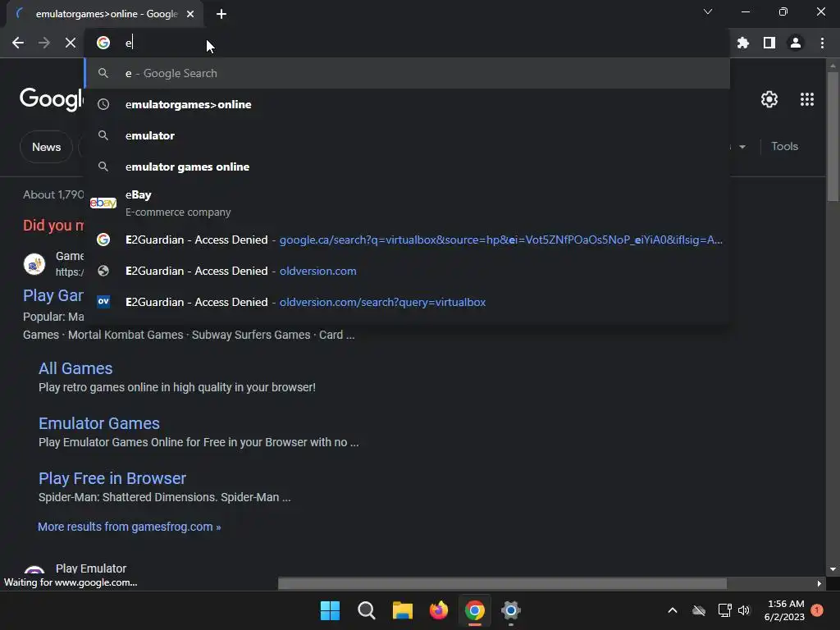Open E2Guardian oldversion.com/search?query=virtualbox suggestion

(407, 302)
